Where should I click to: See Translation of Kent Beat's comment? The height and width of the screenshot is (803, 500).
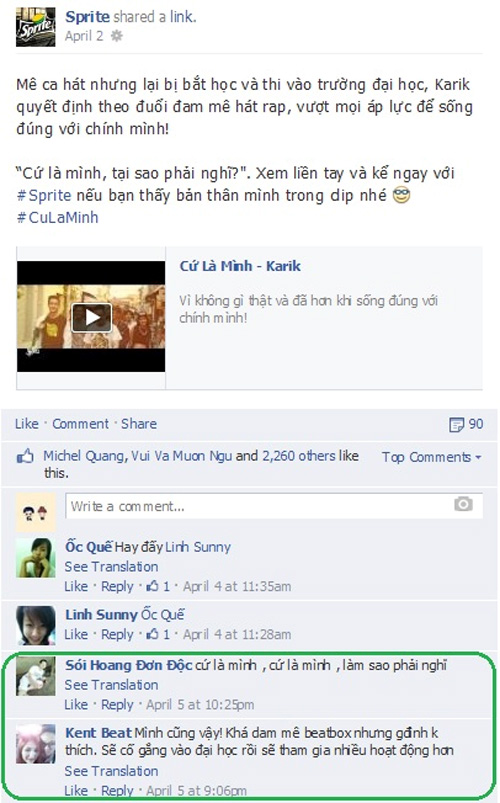click(x=111, y=771)
